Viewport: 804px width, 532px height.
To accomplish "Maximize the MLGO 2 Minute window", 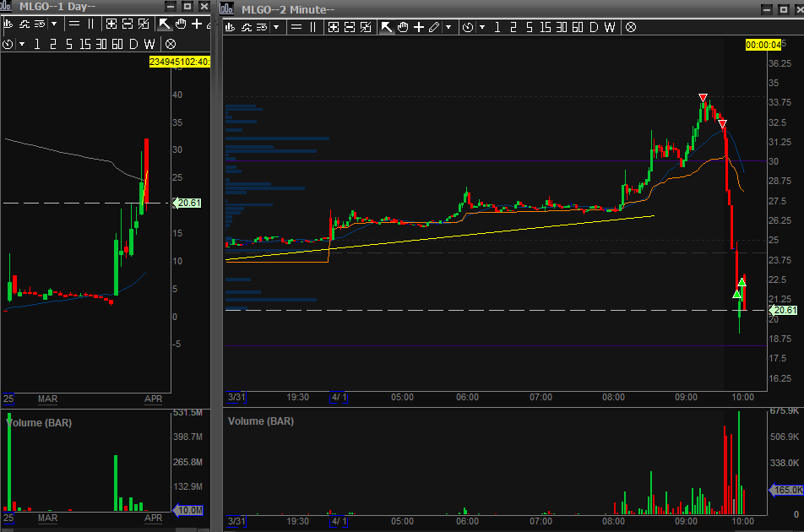I will pos(784,9).
